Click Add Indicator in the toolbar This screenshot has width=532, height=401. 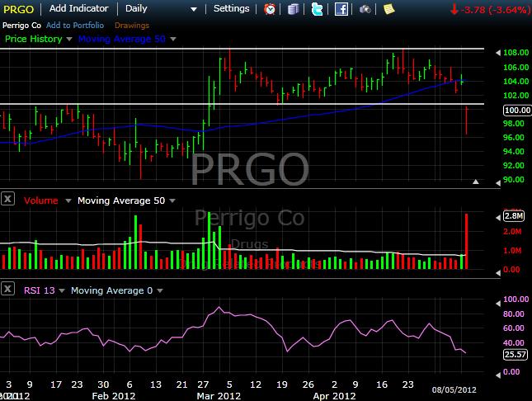coord(81,9)
